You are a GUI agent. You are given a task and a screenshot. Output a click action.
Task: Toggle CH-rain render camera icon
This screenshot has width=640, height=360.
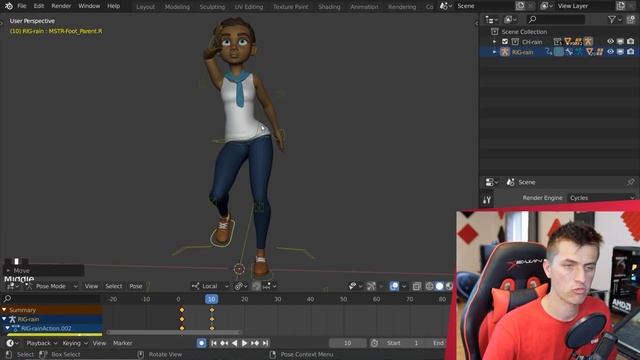[x=631, y=42]
